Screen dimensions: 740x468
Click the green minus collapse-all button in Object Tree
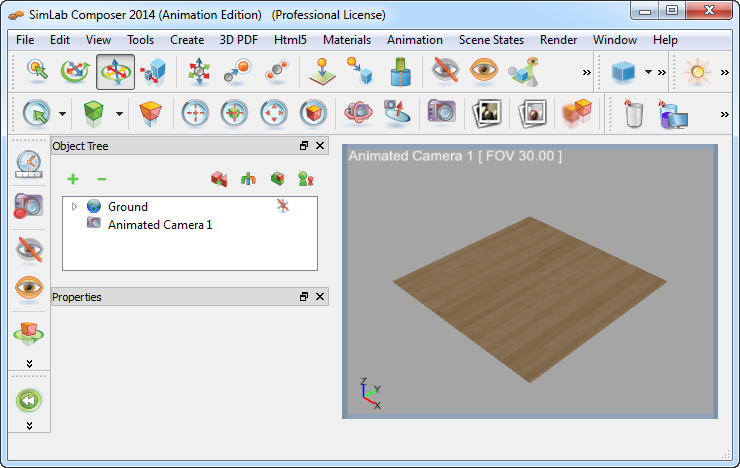(101, 179)
